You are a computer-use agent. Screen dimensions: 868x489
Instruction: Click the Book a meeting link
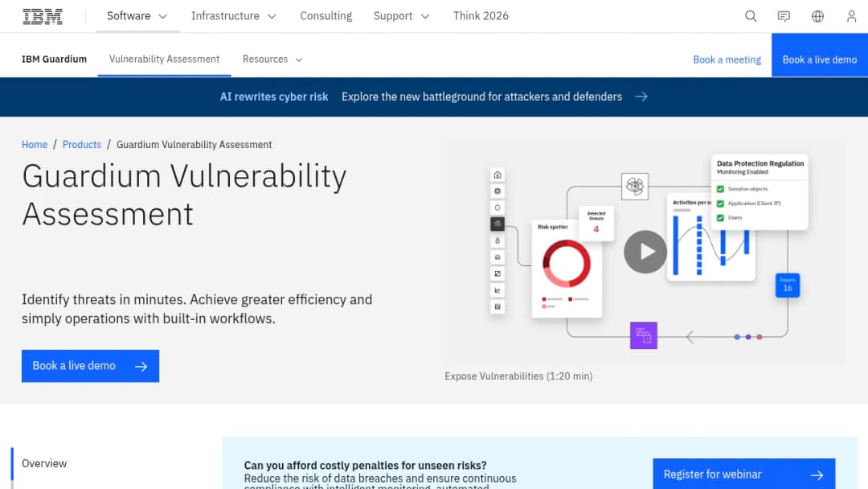(x=727, y=60)
